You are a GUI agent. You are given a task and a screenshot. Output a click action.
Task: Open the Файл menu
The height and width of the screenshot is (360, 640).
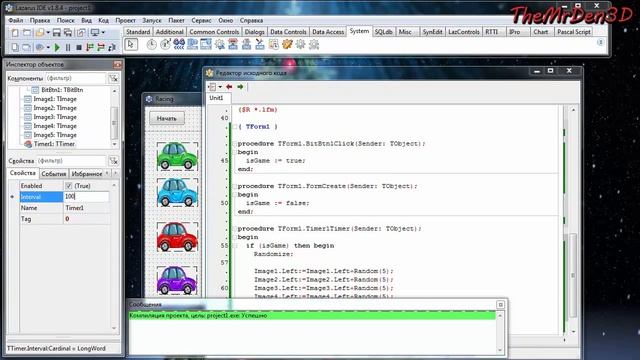[16, 20]
